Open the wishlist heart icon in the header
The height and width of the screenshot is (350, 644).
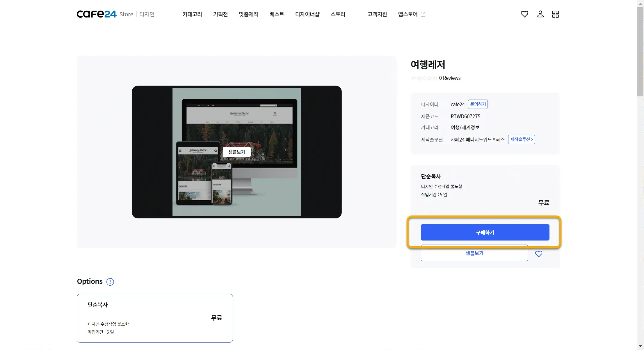pyautogui.click(x=524, y=14)
